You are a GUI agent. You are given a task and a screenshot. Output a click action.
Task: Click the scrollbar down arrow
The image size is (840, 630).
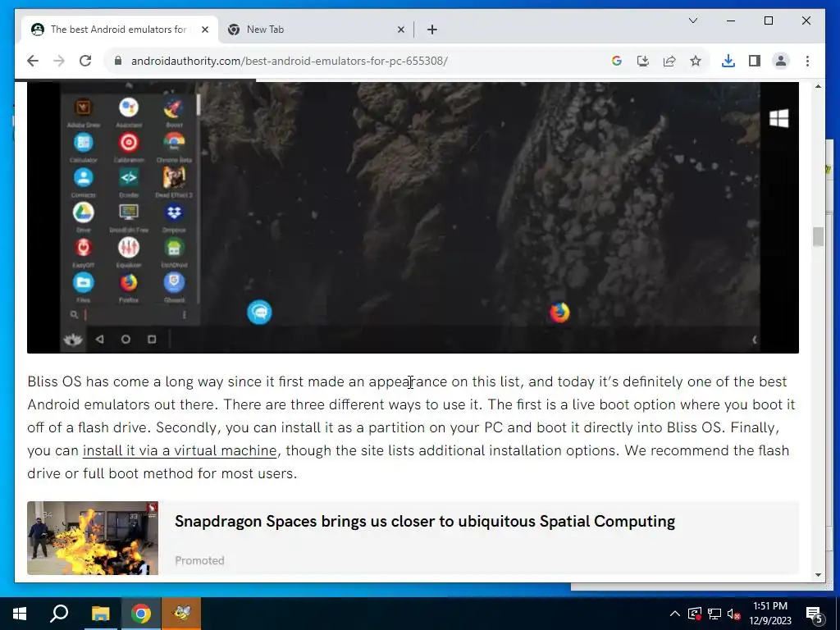coord(818,575)
